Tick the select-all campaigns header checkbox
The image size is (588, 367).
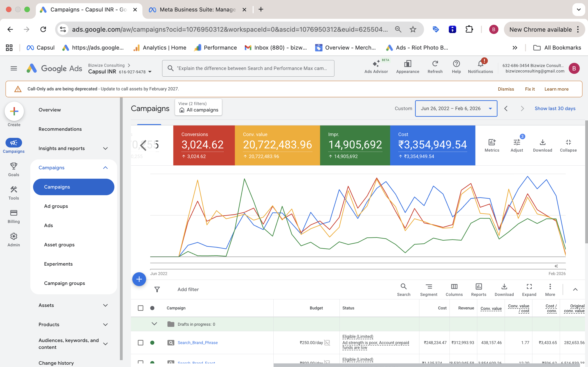(x=140, y=308)
